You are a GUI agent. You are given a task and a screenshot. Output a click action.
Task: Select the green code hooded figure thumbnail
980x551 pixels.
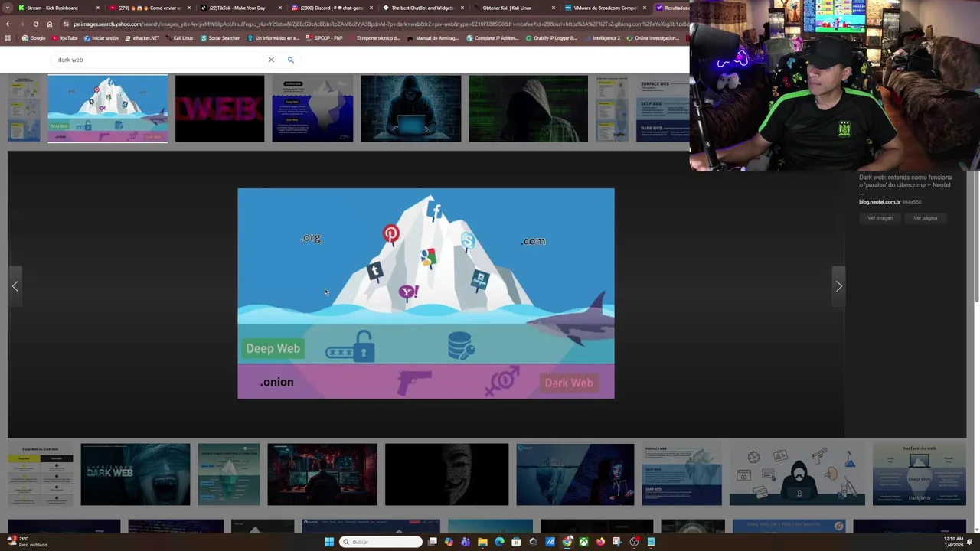coord(528,109)
